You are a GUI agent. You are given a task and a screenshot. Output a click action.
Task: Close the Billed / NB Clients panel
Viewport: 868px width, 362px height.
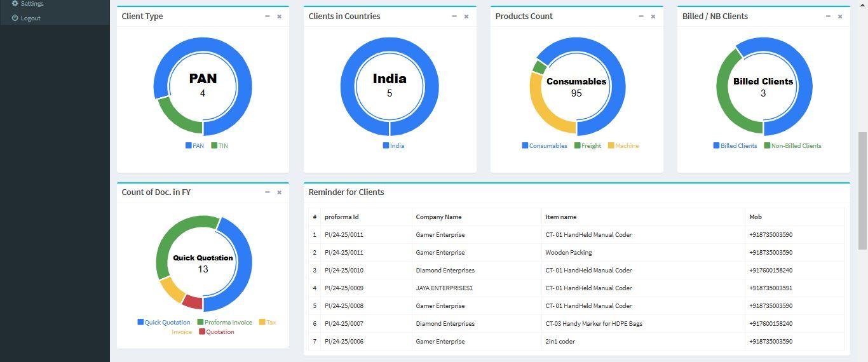pyautogui.click(x=839, y=17)
